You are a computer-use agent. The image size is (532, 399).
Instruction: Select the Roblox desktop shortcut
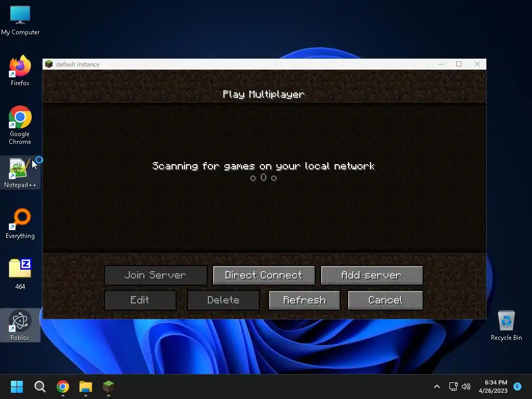[20, 325]
